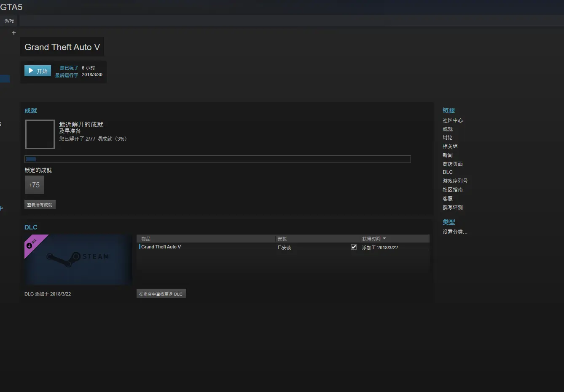Click the DLC section heading
Viewport: 564px width, 392px height.
coord(31,227)
